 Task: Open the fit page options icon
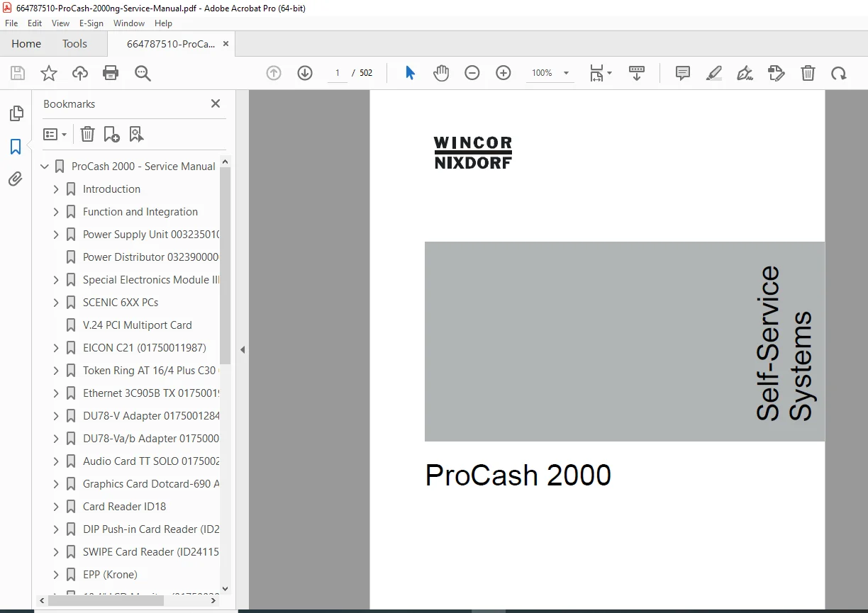coord(601,73)
